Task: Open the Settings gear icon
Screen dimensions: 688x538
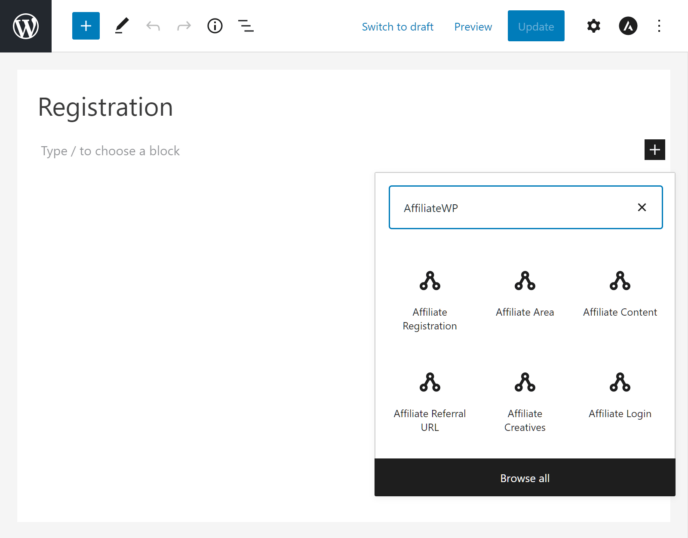Action: (593, 26)
